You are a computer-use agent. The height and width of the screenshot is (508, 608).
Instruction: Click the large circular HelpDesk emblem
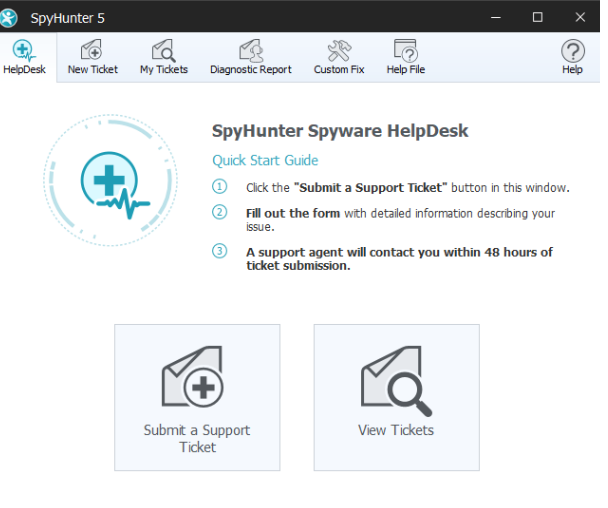(111, 181)
